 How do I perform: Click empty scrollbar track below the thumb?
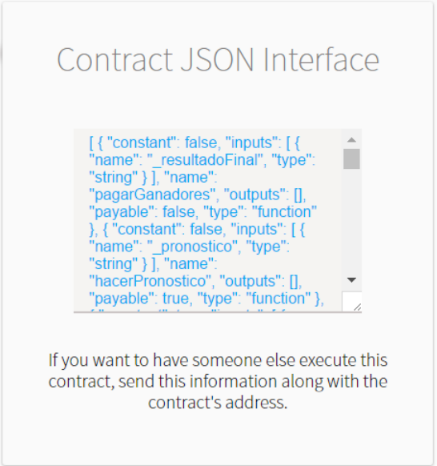click(x=351, y=220)
